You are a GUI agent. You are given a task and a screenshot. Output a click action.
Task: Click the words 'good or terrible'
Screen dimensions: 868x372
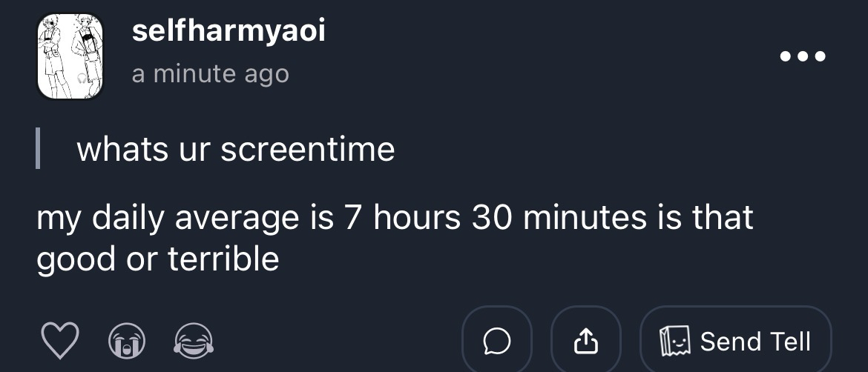click(x=158, y=259)
